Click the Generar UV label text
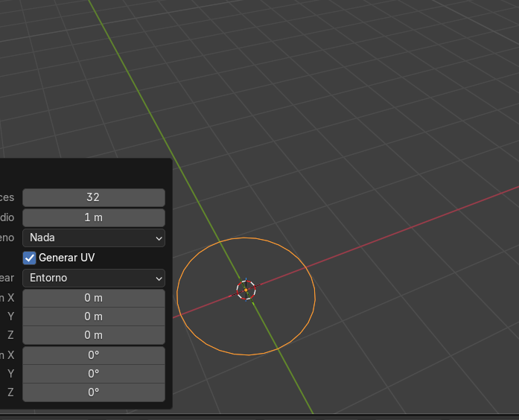 pos(67,258)
